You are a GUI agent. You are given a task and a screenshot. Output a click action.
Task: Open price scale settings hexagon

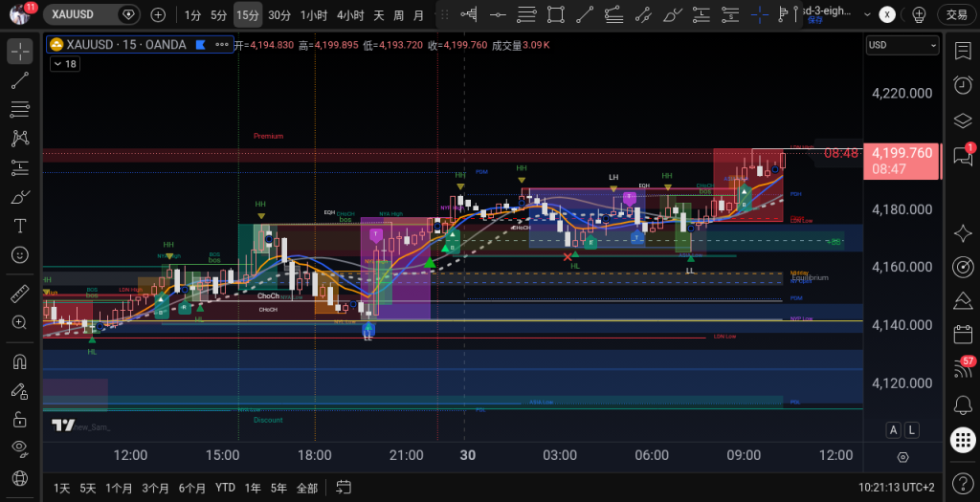click(x=902, y=457)
